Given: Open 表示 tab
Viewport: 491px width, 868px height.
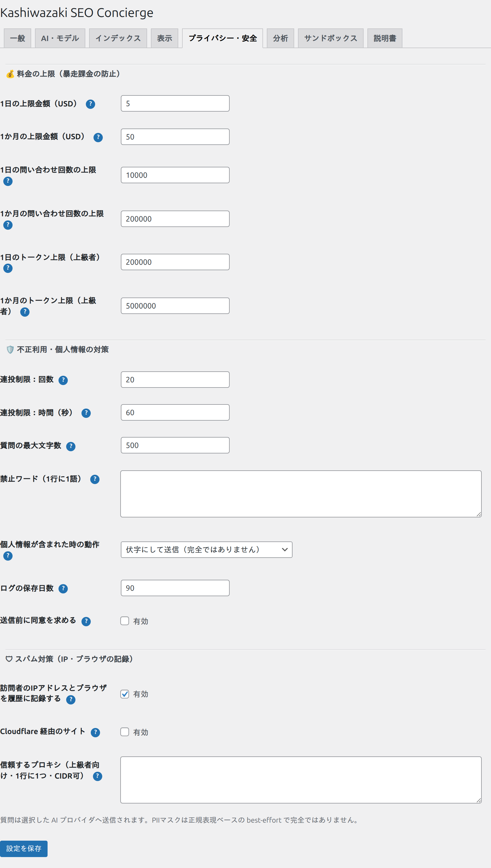Looking at the screenshot, I should coord(165,38).
